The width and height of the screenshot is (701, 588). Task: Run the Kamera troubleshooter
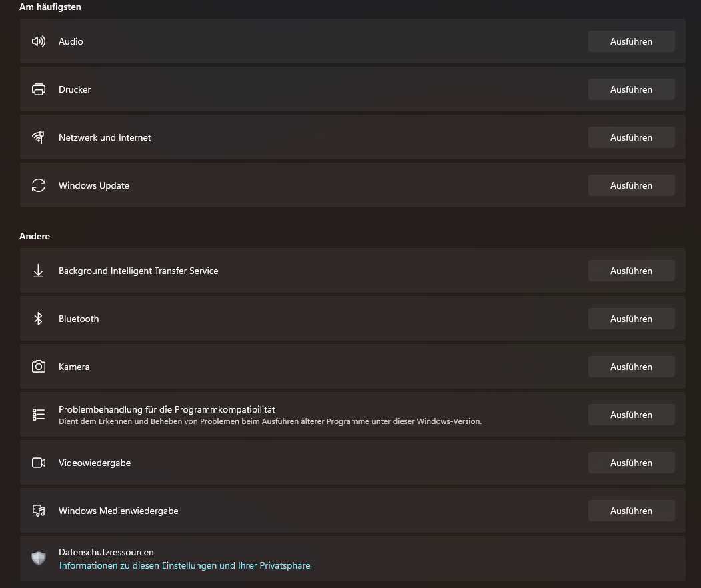(631, 367)
